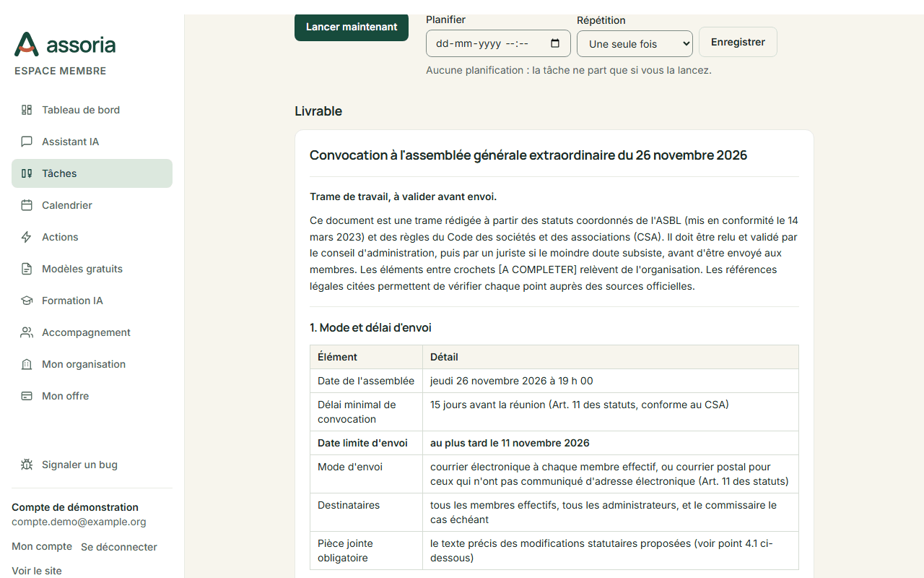Open Mon compte link
Screen dimensions: 924x578
[42, 546]
